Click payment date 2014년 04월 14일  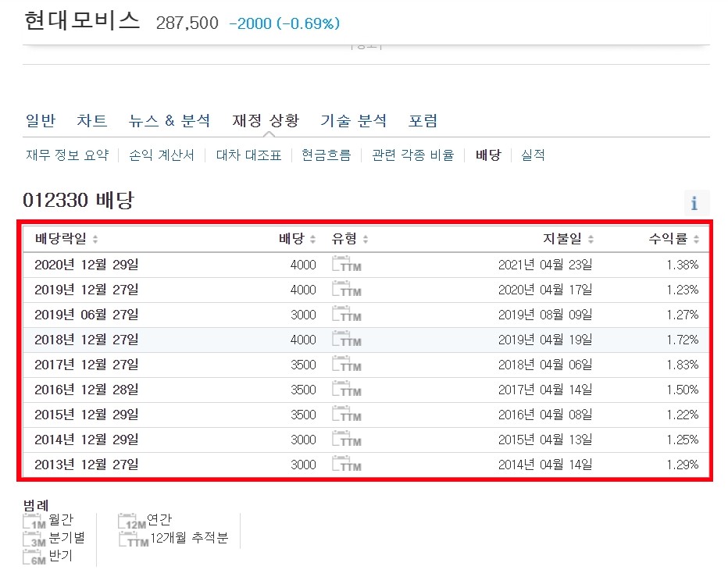545,465
